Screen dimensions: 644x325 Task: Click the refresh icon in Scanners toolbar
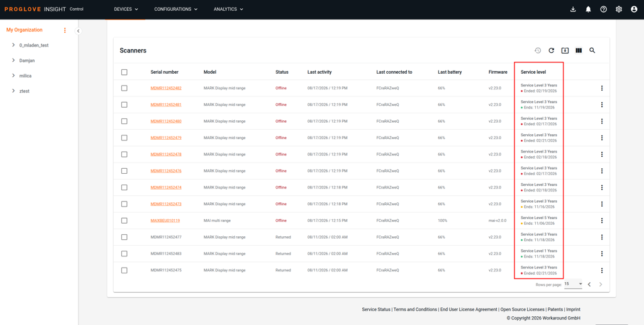[x=551, y=50]
